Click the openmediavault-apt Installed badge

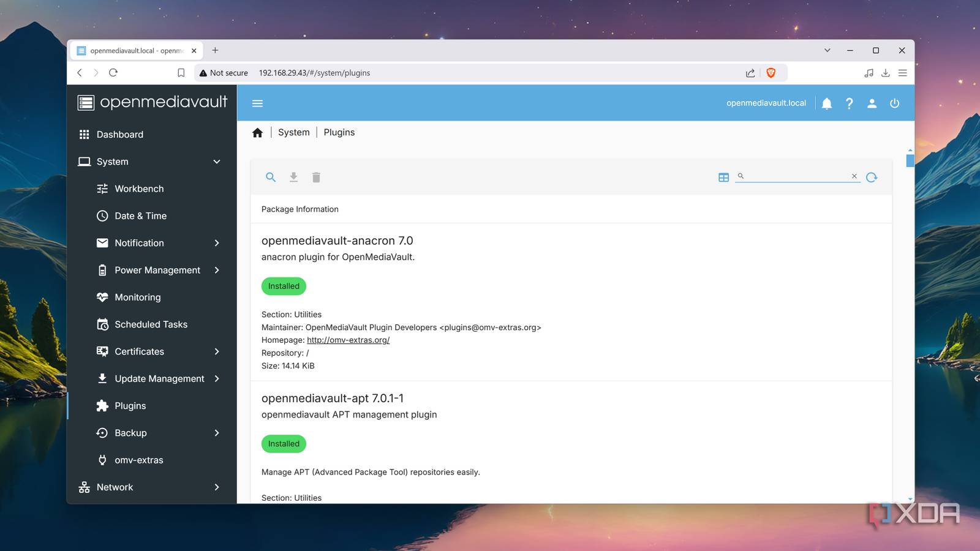tap(284, 444)
